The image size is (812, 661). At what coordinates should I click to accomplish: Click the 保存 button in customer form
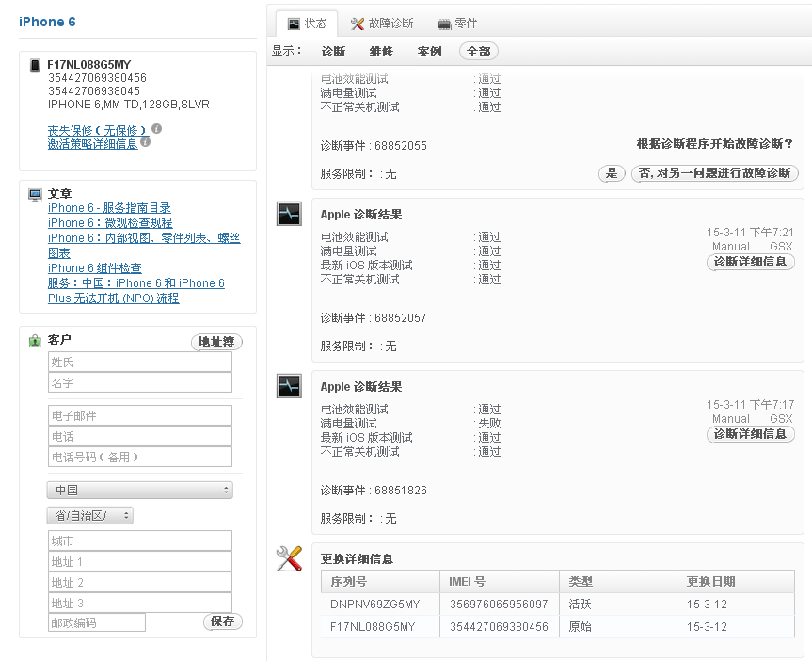(223, 621)
